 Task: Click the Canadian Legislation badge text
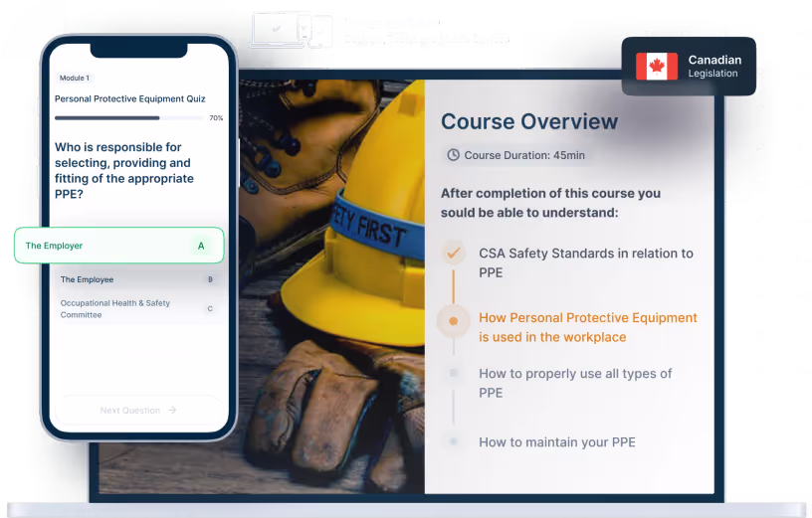[714, 67]
